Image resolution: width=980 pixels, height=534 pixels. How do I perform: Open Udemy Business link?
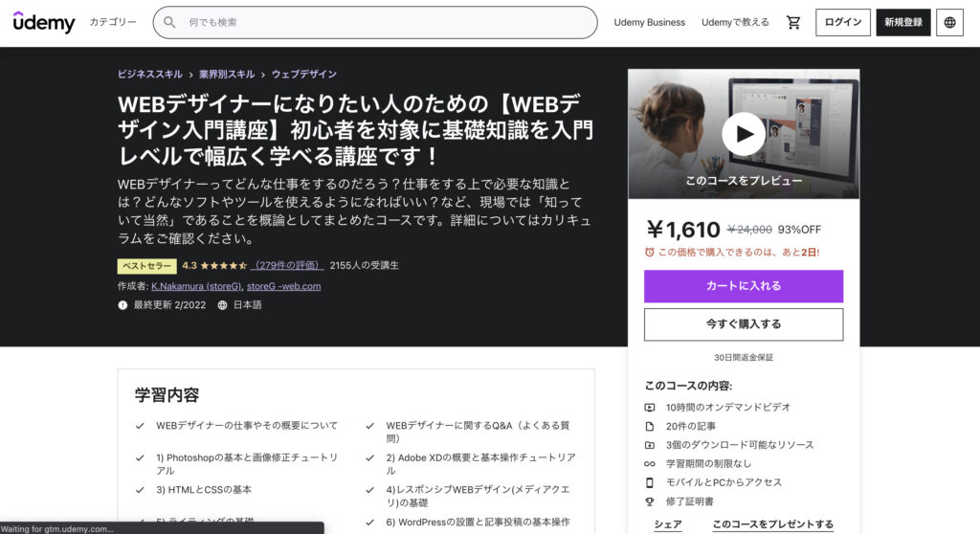tap(650, 23)
